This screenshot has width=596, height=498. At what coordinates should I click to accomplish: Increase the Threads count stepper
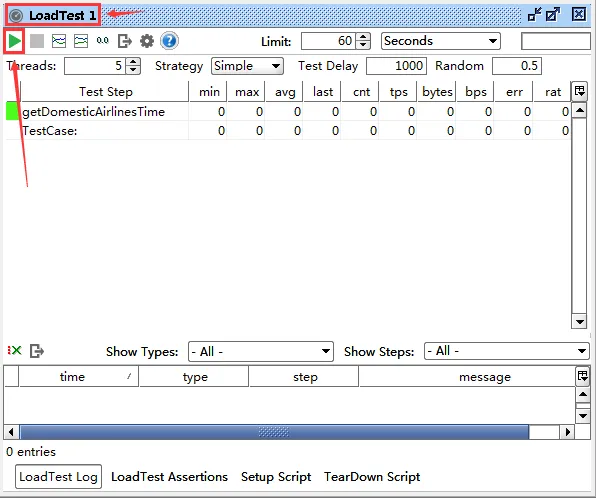pos(133,62)
